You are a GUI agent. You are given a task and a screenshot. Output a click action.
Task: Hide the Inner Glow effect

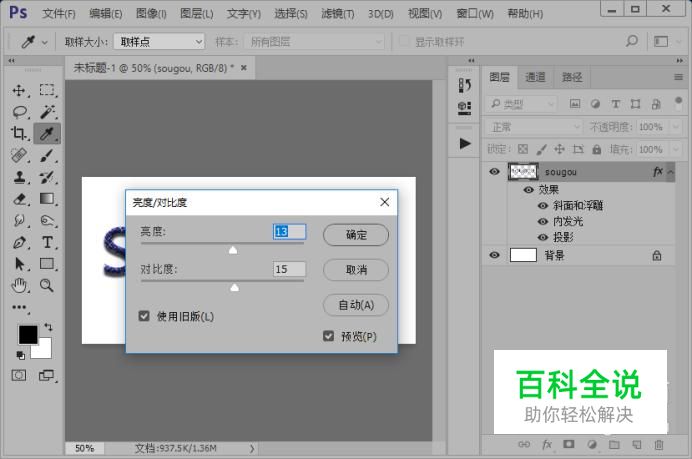pyautogui.click(x=543, y=222)
